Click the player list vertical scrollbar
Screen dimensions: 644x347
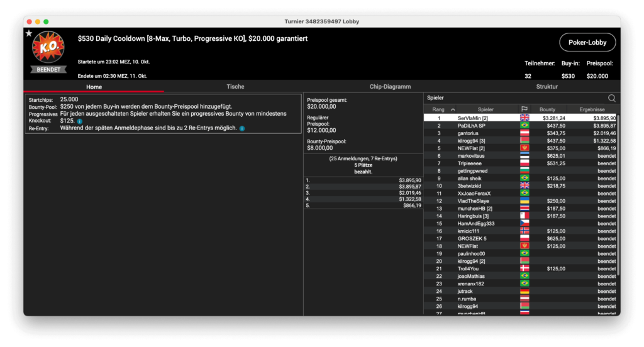point(618,189)
